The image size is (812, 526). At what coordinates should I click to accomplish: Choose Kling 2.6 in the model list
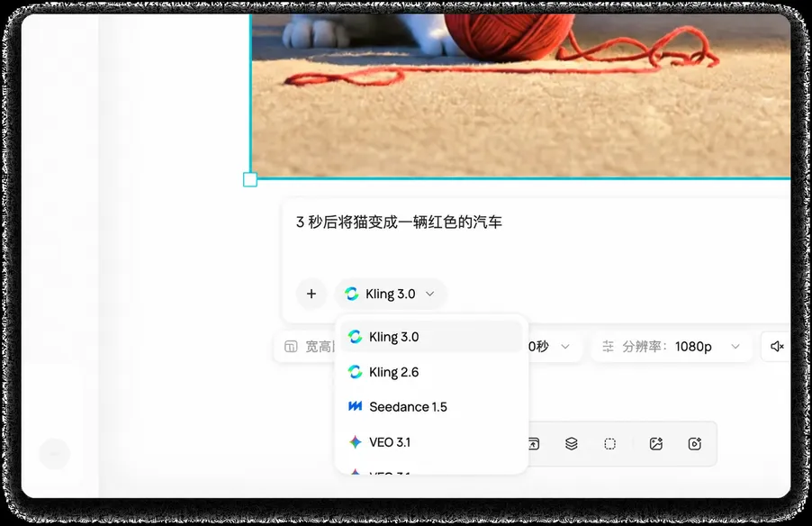[431, 372]
